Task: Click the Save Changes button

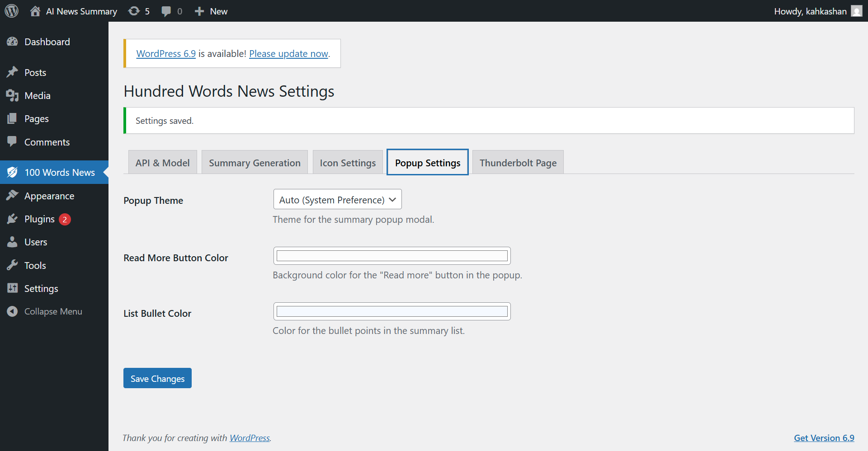Action: tap(157, 378)
